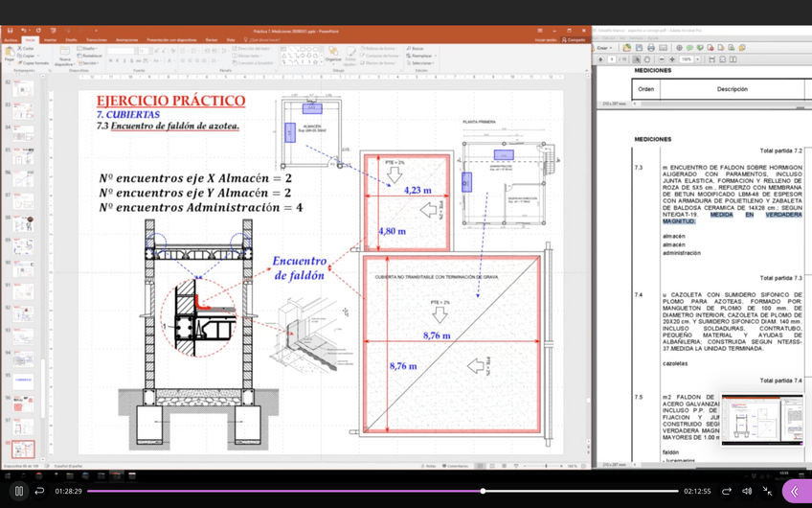This screenshot has width=812, height=508.
Task: Toggle underline S formatting
Action: [x=124, y=60]
